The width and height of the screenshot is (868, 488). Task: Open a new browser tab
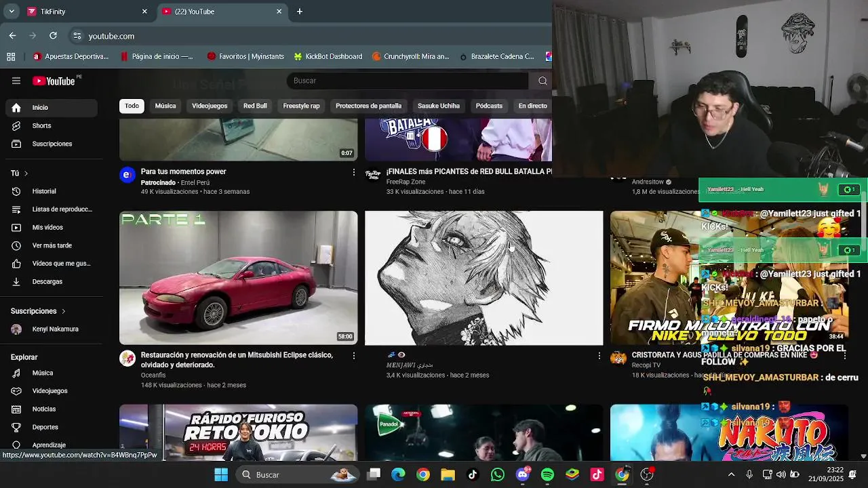(x=300, y=12)
